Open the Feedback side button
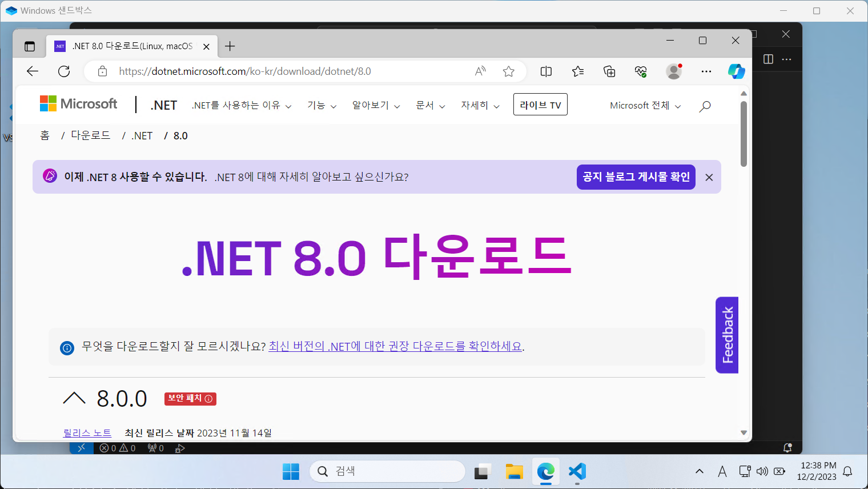The height and width of the screenshot is (489, 868). coord(727,335)
